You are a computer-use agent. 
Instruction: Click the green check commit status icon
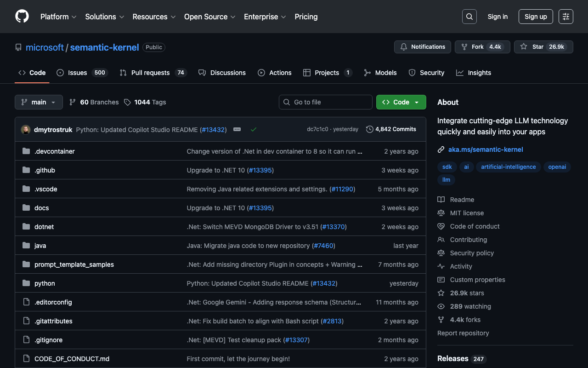[253, 130]
